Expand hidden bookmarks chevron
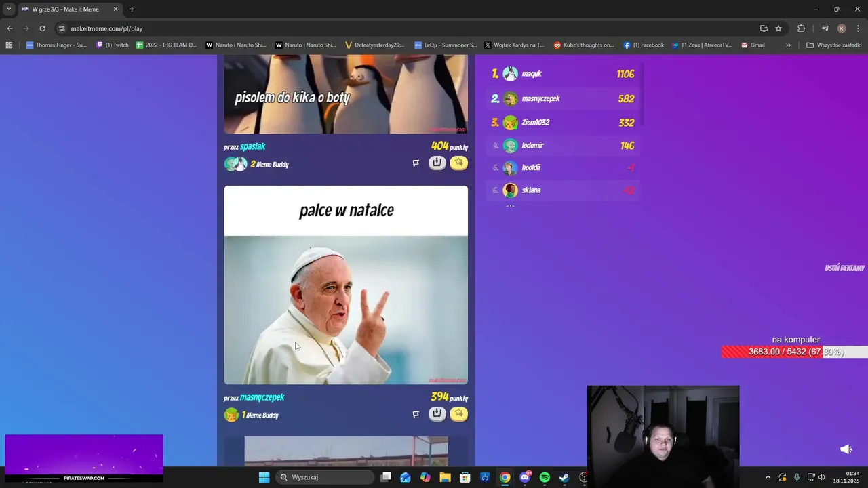Viewport: 868px width, 488px height. (788, 45)
